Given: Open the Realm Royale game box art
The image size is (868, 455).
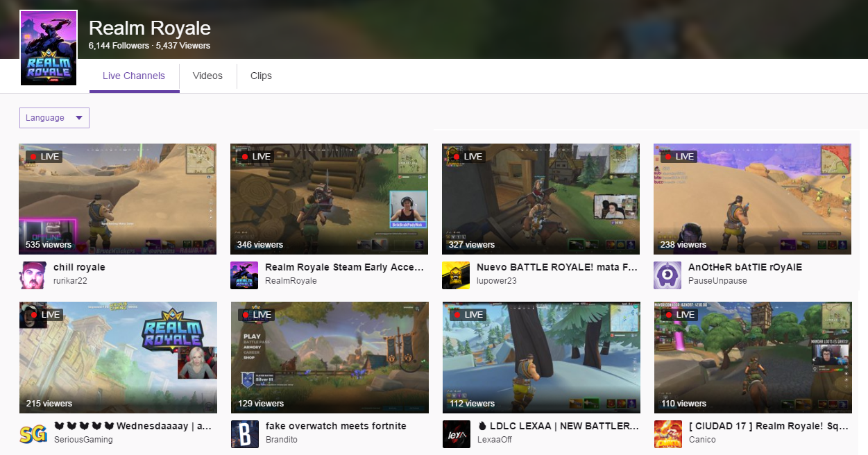Looking at the screenshot, I should click(49, 48).
